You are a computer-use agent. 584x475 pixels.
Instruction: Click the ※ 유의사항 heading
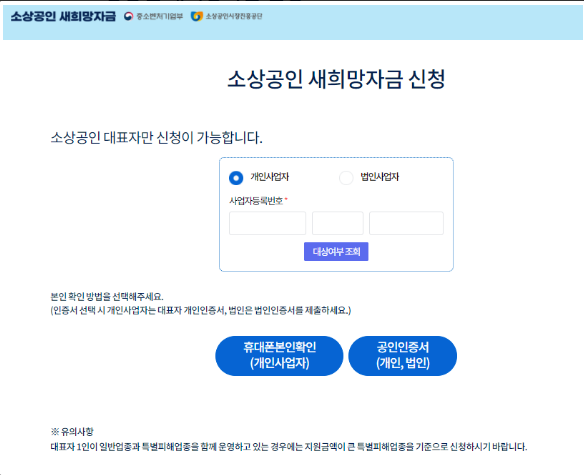click(72, 432)
